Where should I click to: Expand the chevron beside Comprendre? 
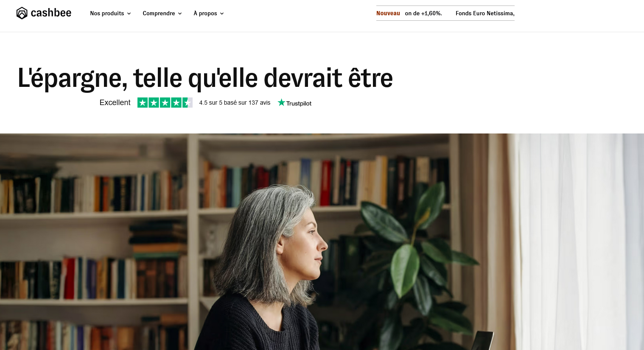point(180,14)
